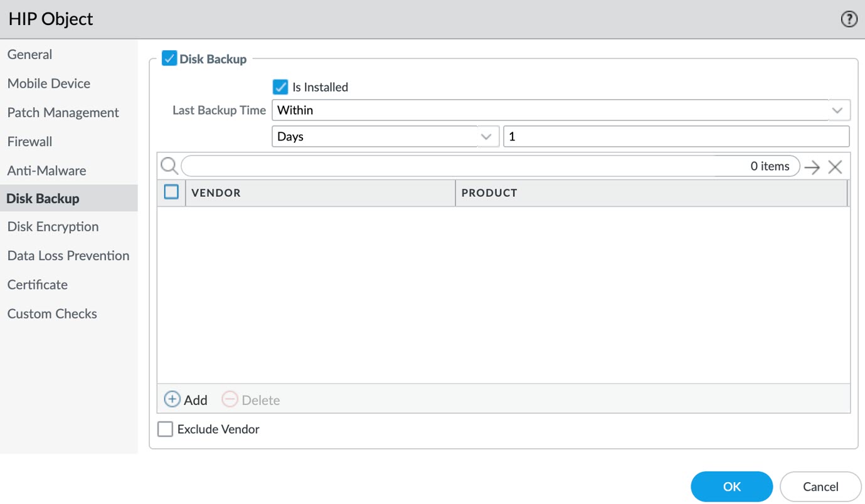
Task: Open the help question mark icon
Action: pos(848,19)
